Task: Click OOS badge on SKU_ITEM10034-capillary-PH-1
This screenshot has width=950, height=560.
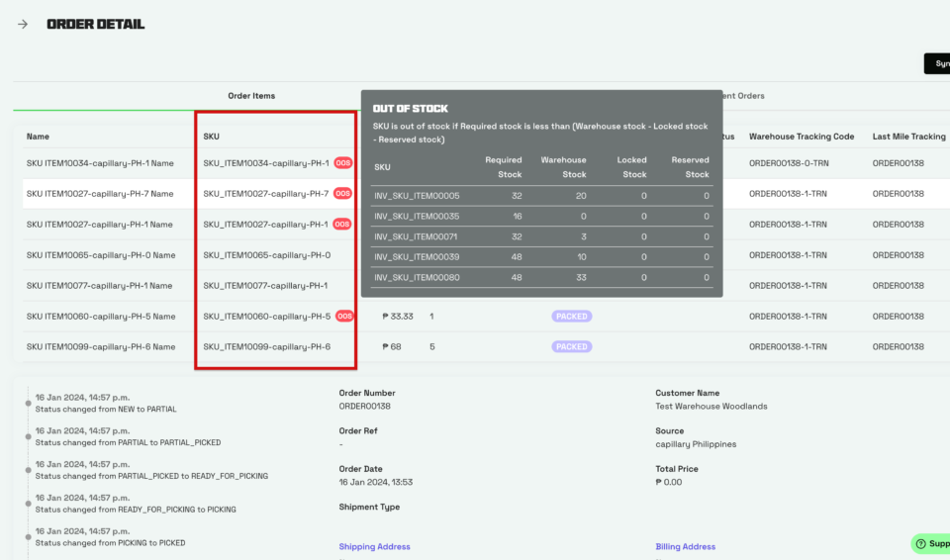Action: (x=342, y=163)
